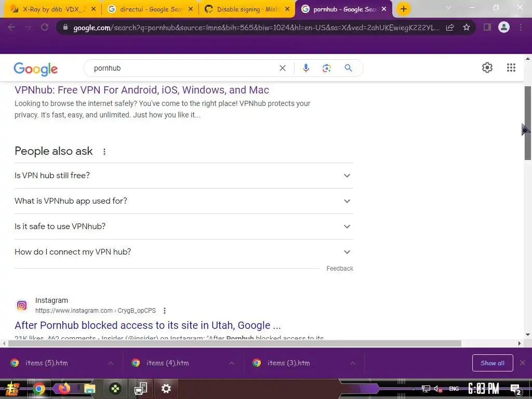
Task: Click the scrollbar down arrow
Action: tap(528, 335)
